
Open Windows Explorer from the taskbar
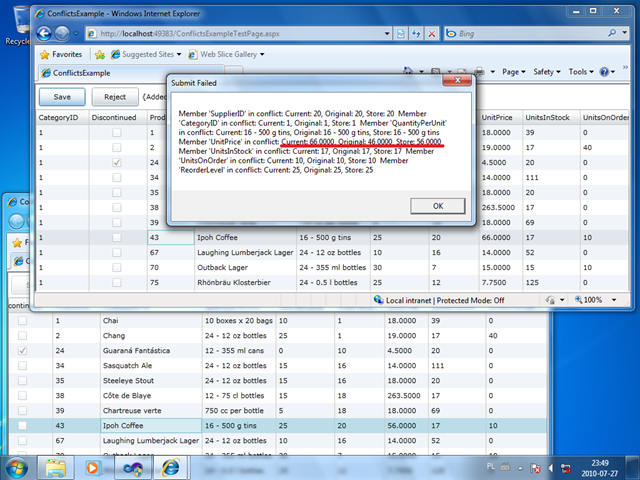[56, 468]
